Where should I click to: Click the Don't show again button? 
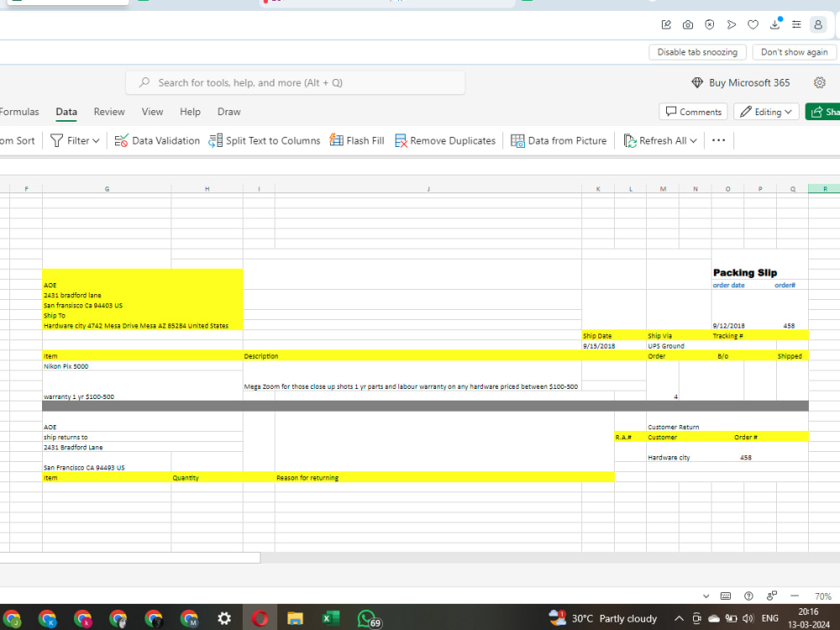(x=794, y=51)
